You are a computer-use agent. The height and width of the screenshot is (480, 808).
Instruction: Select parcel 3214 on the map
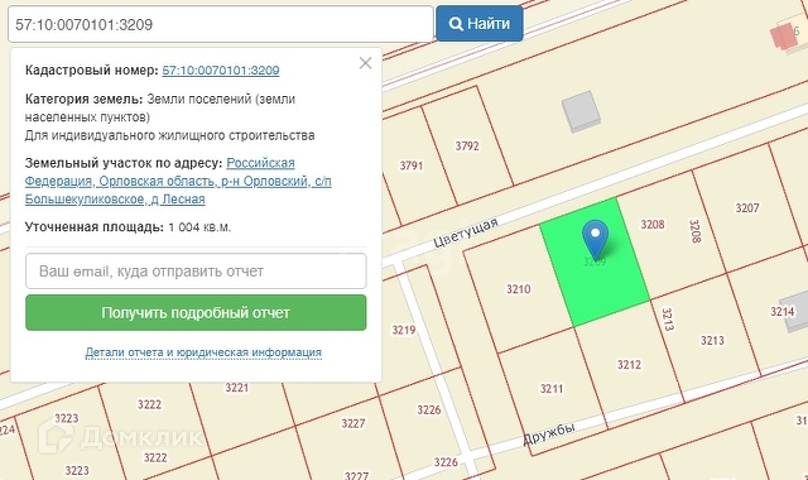(x=782, y=311)
